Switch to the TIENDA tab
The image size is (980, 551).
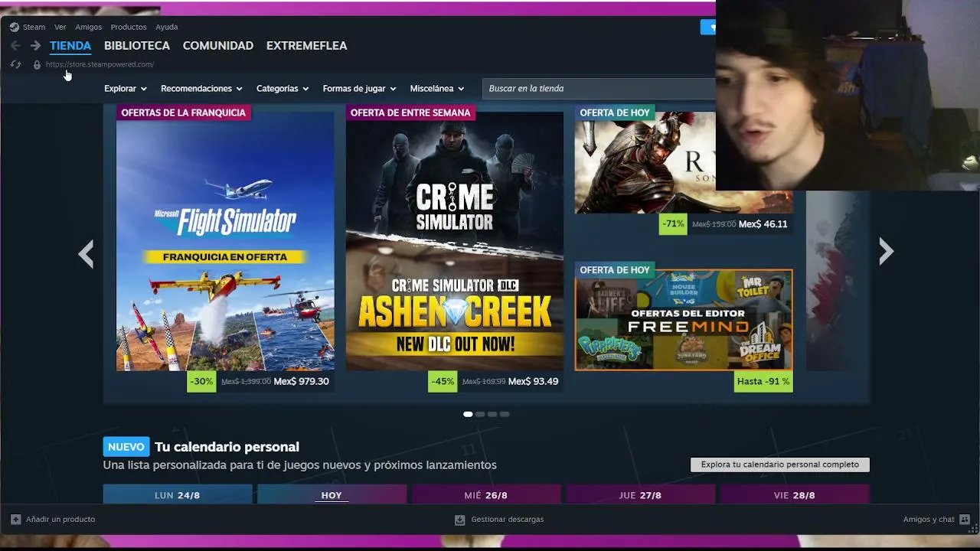coord(70,46)
